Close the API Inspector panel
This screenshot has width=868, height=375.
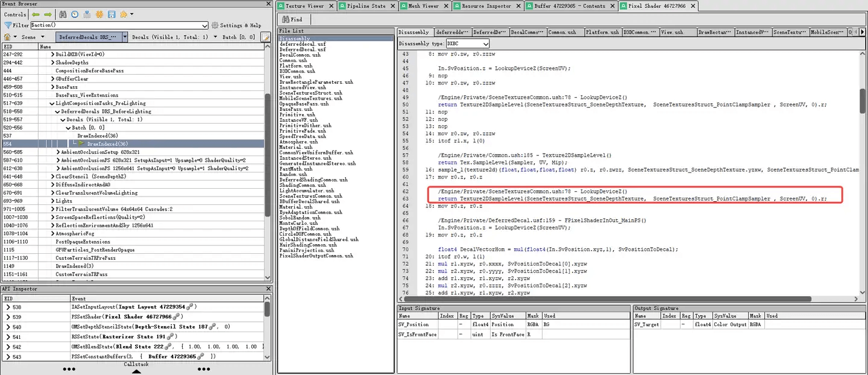pos(268,289)
